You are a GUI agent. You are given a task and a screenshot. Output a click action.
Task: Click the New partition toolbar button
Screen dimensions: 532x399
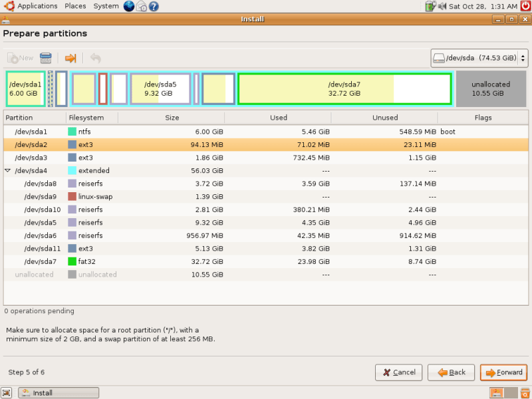click(x=20, y=58)
